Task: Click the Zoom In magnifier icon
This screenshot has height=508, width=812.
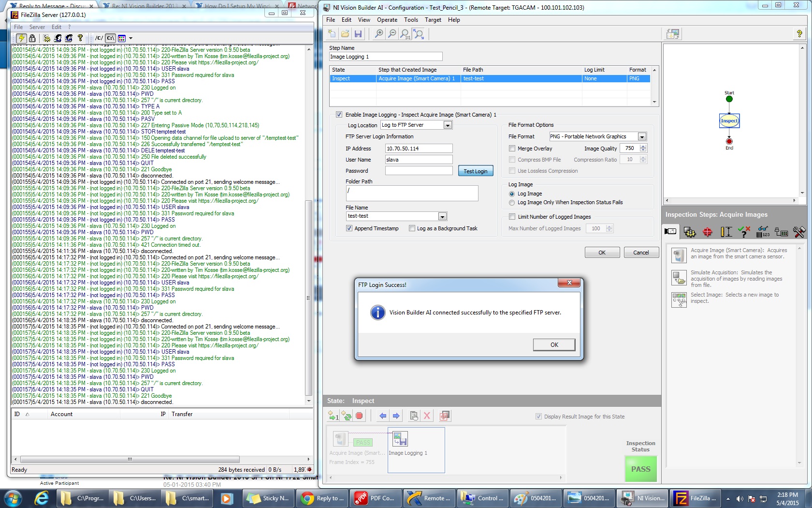Action: 379,33
